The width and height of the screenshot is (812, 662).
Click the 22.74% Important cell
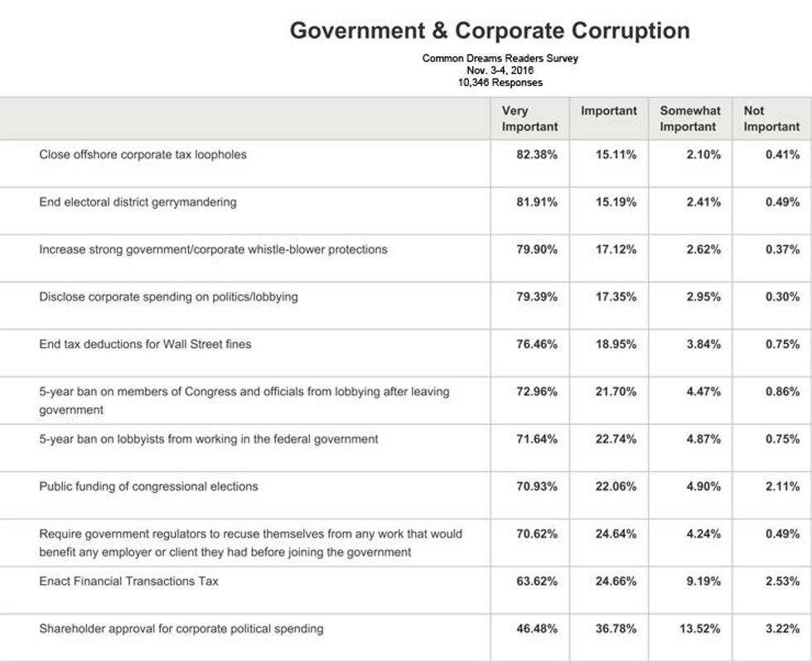(x=616, y=439)
